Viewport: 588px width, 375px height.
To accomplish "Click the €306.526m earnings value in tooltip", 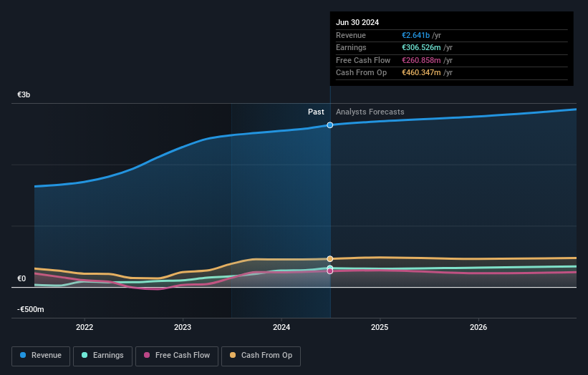I will point(422,47).
